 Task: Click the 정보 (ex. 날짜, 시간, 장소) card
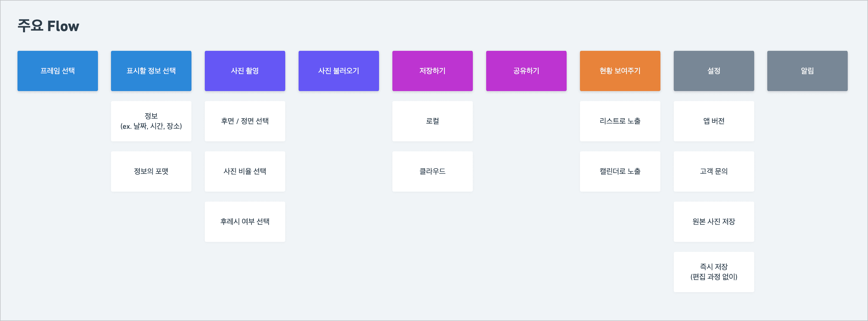coord(151,121)
